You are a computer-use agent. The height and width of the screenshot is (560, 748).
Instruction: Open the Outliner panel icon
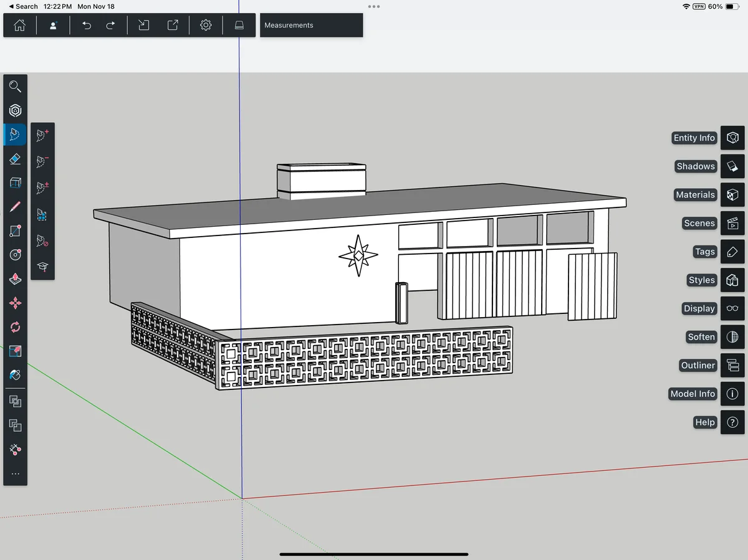click(732, 366)
